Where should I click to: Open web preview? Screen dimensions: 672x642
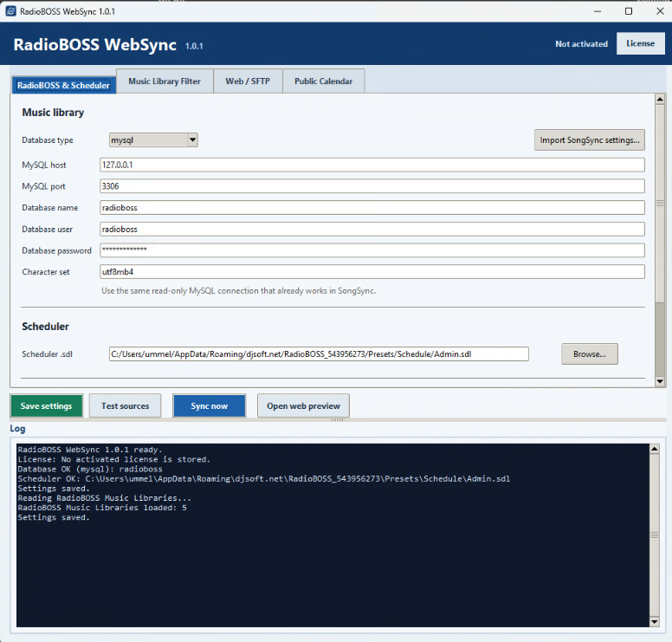pos(303,405)
